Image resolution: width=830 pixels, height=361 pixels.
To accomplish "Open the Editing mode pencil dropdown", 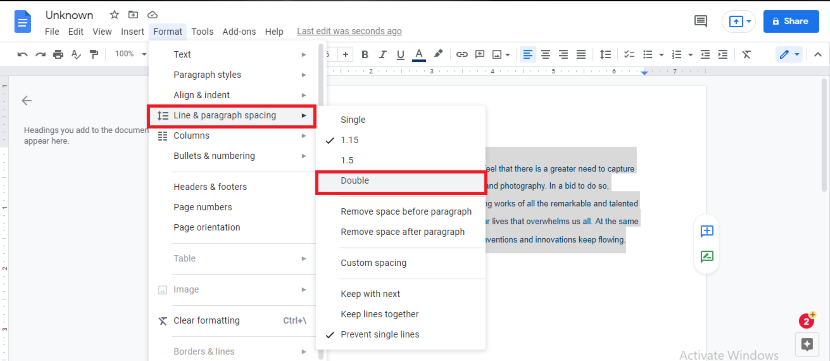I will click(x=789, y=54).
